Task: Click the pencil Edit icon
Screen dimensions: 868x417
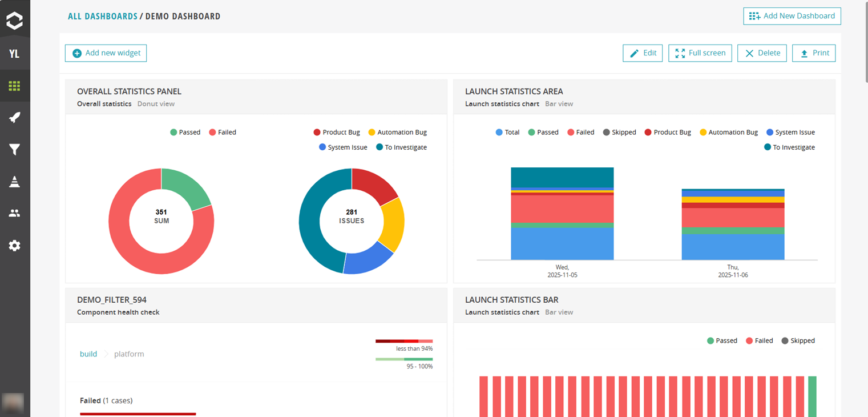Action: (x=635, y=53)
